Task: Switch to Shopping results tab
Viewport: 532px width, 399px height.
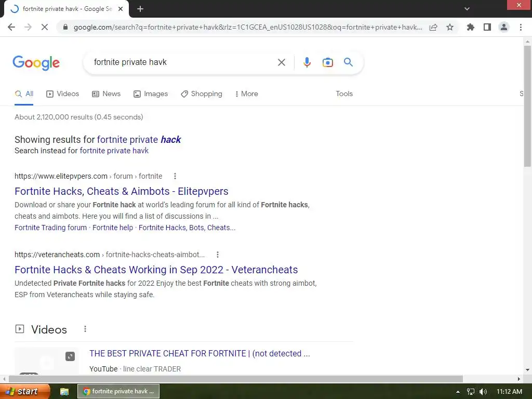Action: pyautogui.click(x=202, y=94)
